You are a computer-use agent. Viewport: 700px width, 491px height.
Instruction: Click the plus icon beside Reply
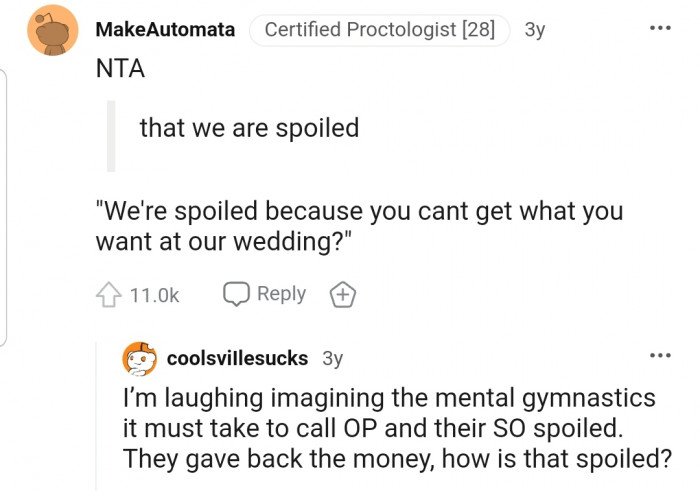(x=342, y=294)
